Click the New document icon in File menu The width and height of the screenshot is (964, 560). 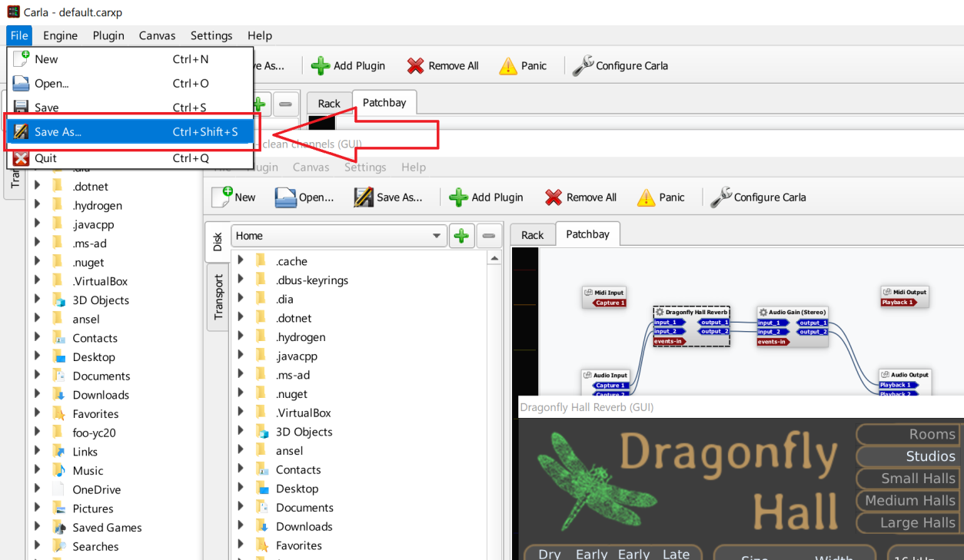[22, 59]
